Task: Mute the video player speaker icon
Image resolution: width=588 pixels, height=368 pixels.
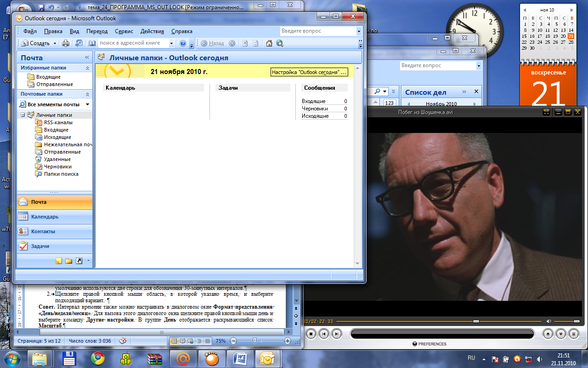Action: coord(549,321)
